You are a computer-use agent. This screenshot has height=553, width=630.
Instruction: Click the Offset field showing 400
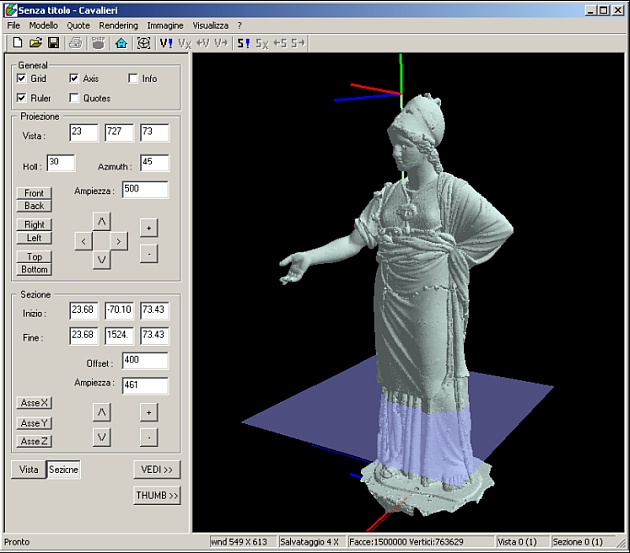pyautogui.click(x=145, y=360)
